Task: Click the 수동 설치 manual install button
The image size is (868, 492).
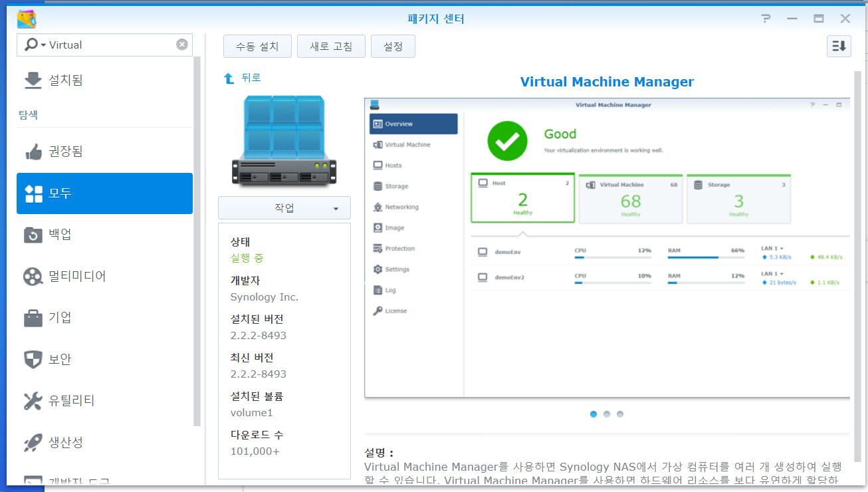Action: click(257, 47)
